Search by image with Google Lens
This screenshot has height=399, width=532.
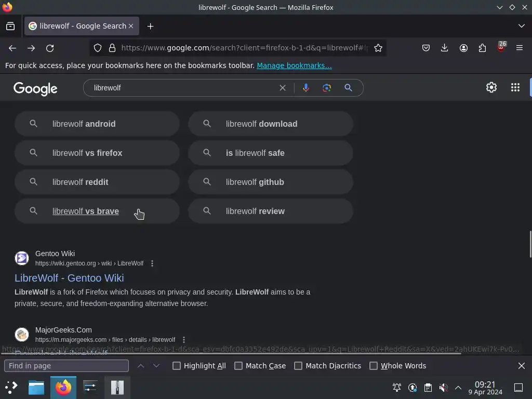[326, 88]
